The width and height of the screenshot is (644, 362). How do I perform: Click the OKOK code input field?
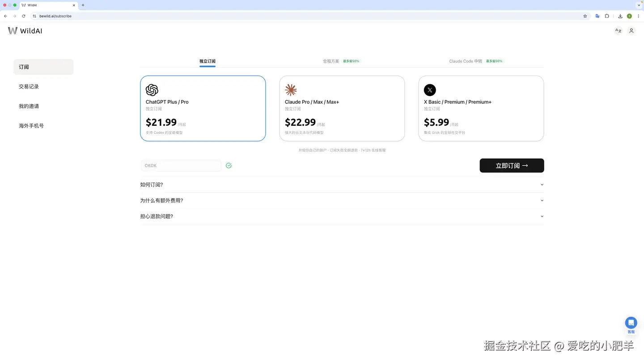pos(181,166)
